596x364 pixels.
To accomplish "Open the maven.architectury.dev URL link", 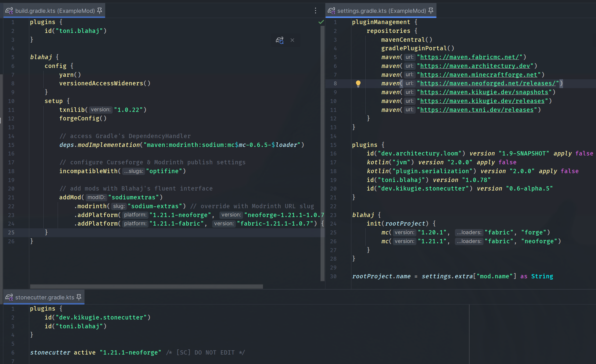I will tap(475, 66).
